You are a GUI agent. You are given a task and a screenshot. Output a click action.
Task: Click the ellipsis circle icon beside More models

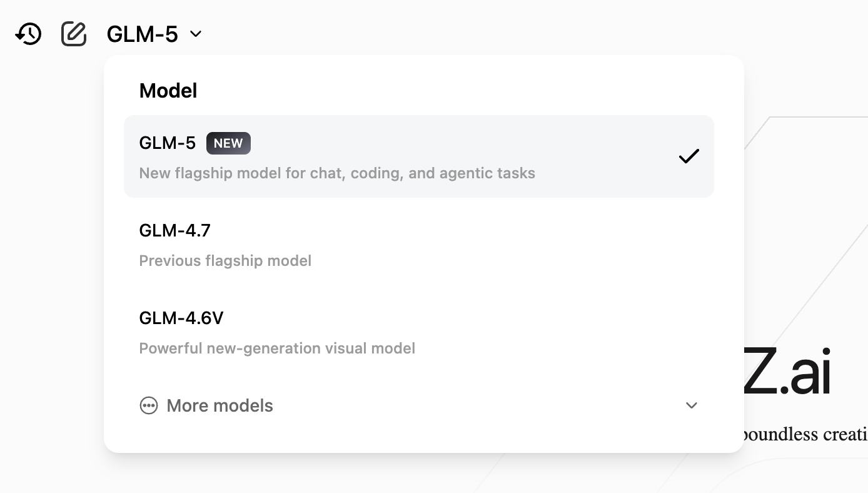(148, 405)
